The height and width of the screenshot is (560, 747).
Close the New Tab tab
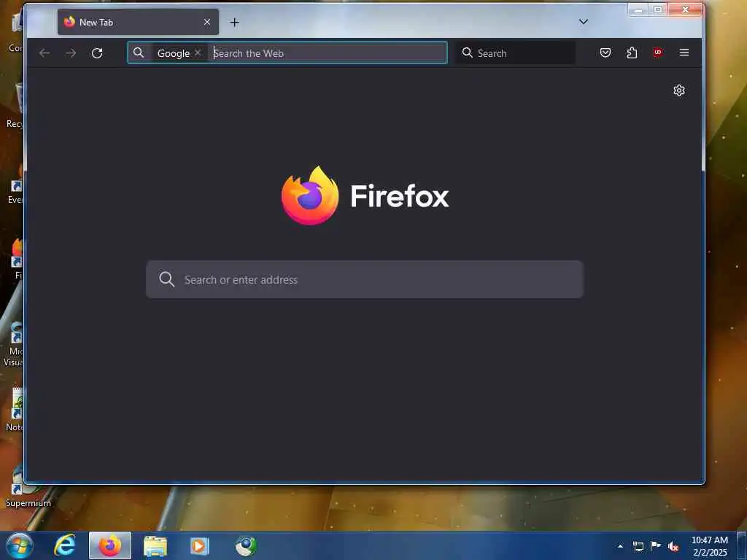point(207,22)
